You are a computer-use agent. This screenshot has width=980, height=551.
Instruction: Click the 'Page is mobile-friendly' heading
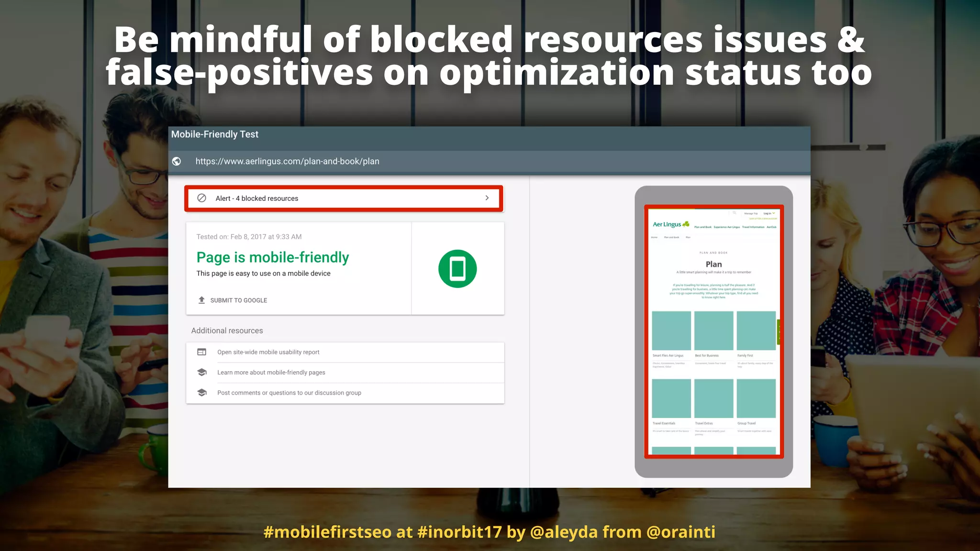(x=273, y=257)
